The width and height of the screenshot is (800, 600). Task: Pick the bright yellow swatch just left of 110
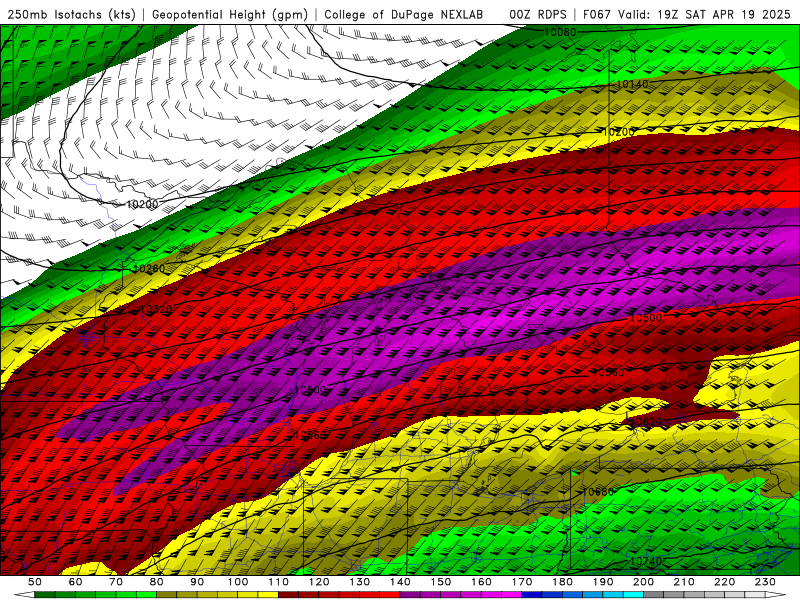tap(268, 595)
